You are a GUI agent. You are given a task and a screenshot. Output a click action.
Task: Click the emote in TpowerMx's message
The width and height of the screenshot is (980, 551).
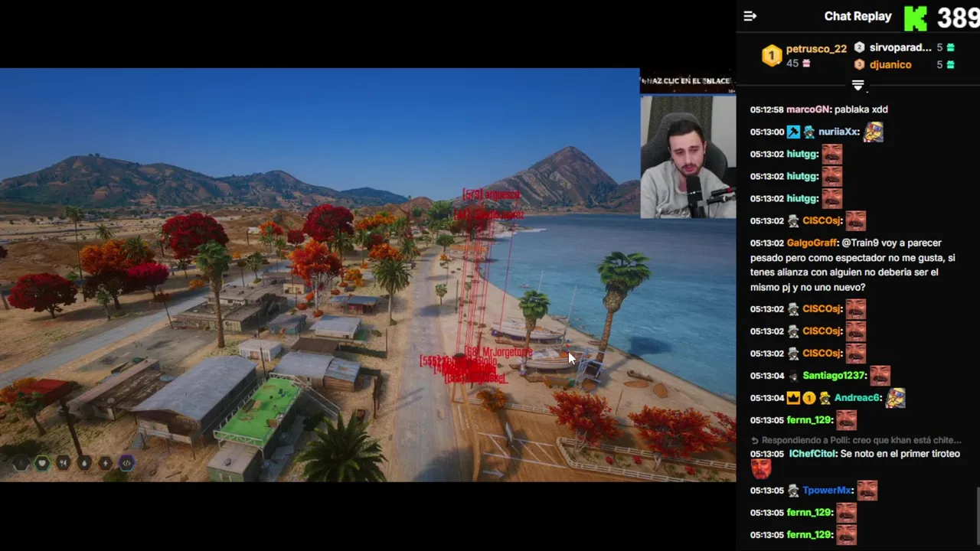pyautogui.click(x=867, y=491)
